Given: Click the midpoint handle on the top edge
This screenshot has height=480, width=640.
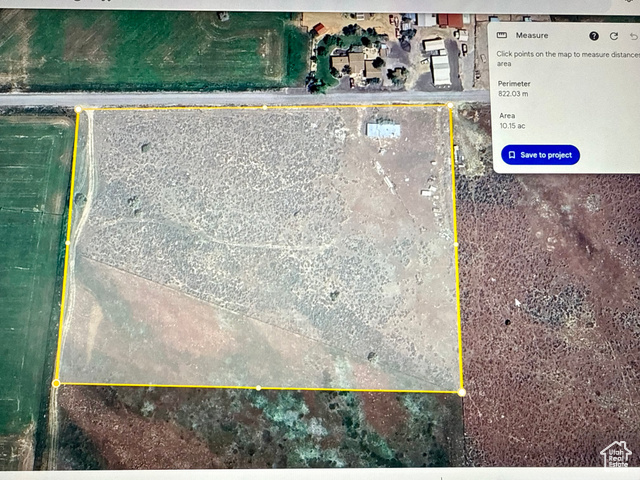Looking at the screenshot, I should [264, 106].
